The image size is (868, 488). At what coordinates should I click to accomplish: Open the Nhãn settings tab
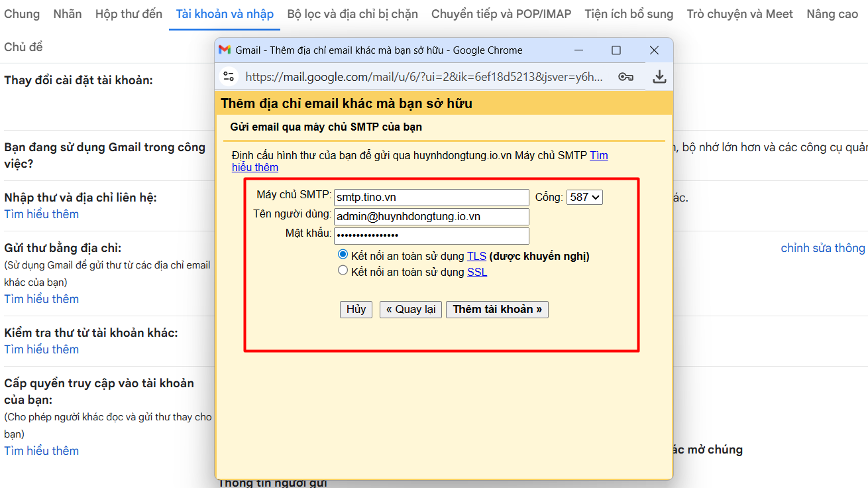pyautogui.click(x=68, y=14)
